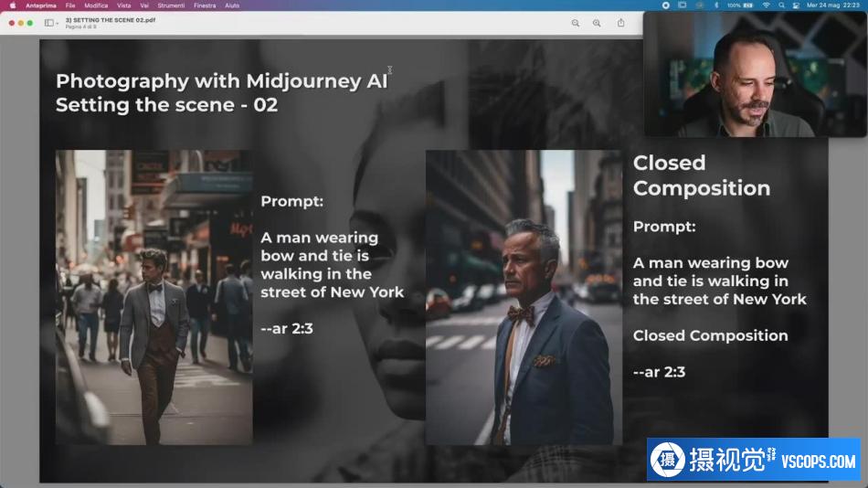The width and height of the screenshot is (868, 488).
Task: Open the Apple menu
Action: point(12,5)
